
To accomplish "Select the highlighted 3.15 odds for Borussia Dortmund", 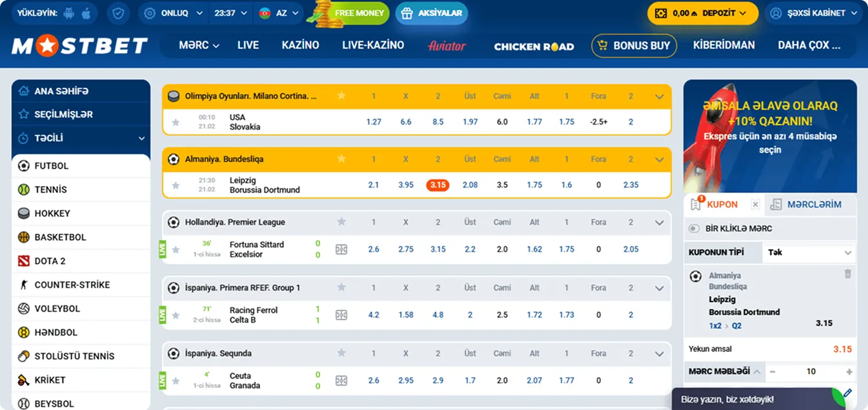I will coord(438,185).
